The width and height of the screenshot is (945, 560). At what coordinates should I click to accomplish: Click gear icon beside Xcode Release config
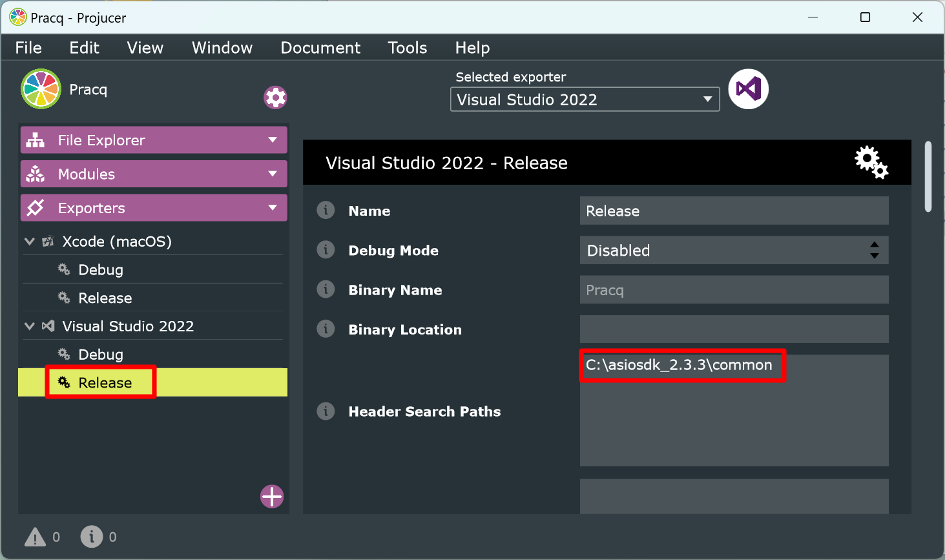63,298
